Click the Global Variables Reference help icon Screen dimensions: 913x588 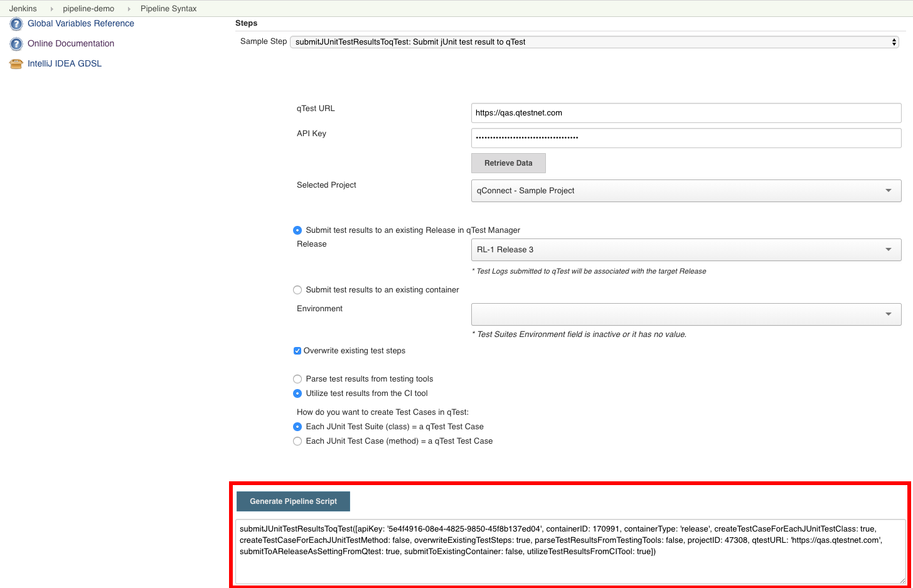pos(16,24)
